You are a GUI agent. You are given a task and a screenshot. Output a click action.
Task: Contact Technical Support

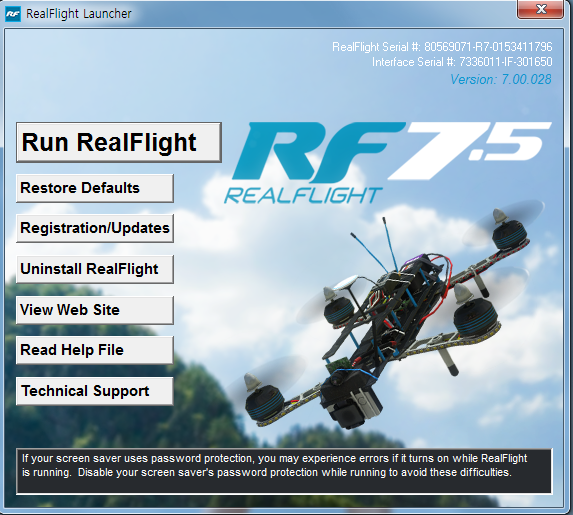pyautogui.click(x=95, y=391)
